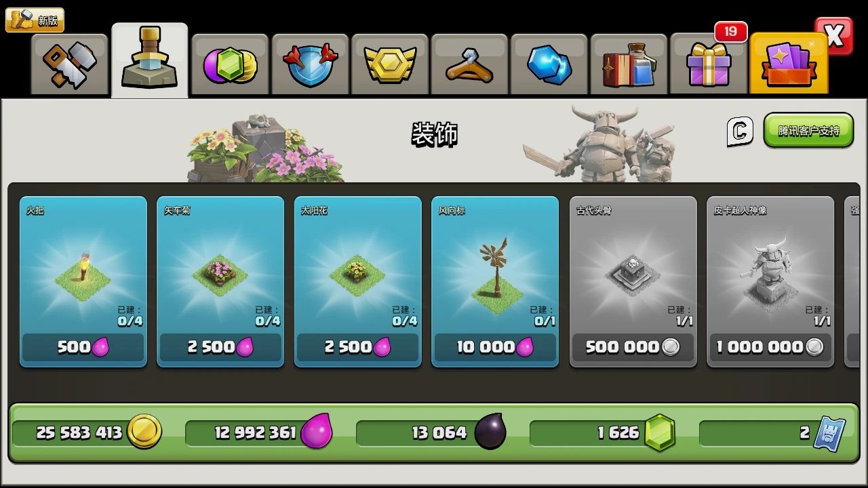The height and width of the screenshot is (488, 868).
Task: Select the grayed 古代头骨 skull card
Action: (x=633, y=282)
